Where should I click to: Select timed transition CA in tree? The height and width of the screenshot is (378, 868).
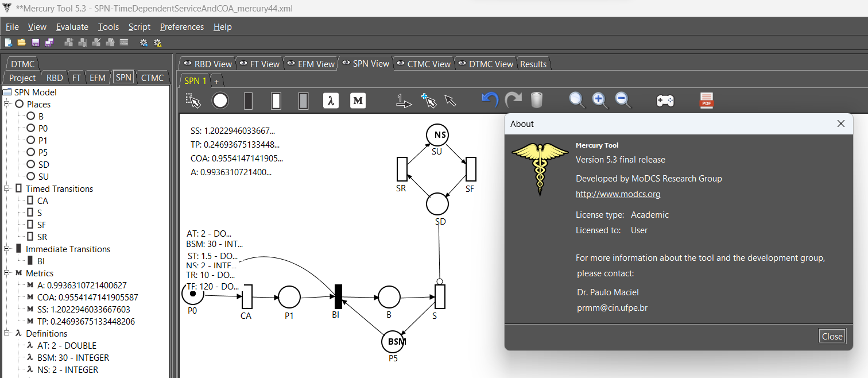[x=37, y=200]
